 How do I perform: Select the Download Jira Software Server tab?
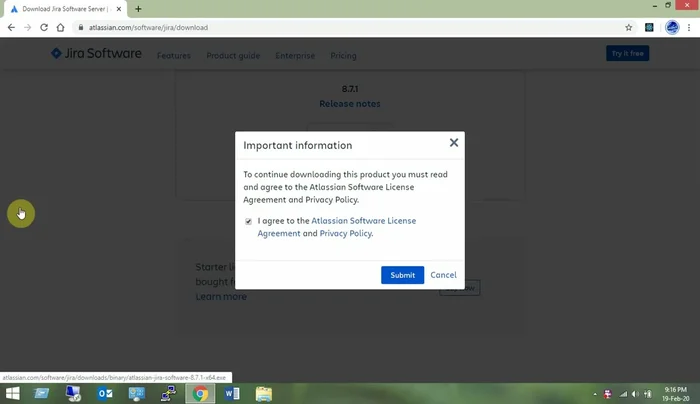coord(63,9)
